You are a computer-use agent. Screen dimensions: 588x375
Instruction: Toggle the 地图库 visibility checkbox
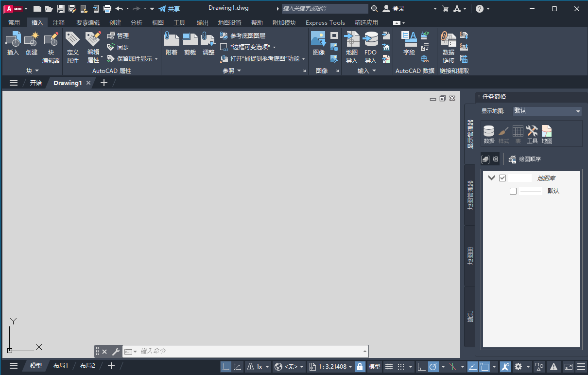502,178
